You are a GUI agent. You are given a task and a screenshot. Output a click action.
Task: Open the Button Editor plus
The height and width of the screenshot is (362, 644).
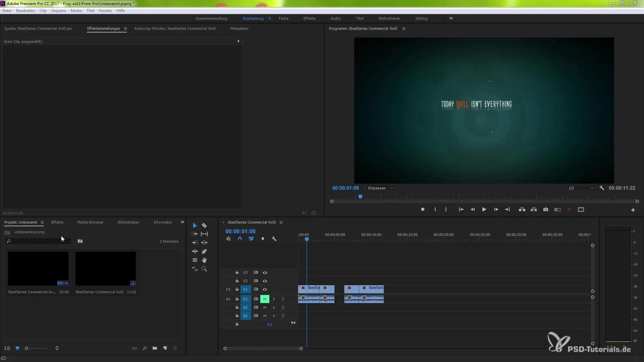click(x=633, y=210)
